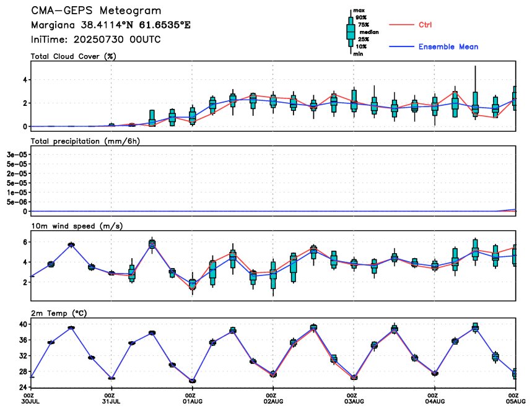Click the CMA-GEPS Meteogram title
532x411 pixels.
pyautogui.click(x=96, y=11)
